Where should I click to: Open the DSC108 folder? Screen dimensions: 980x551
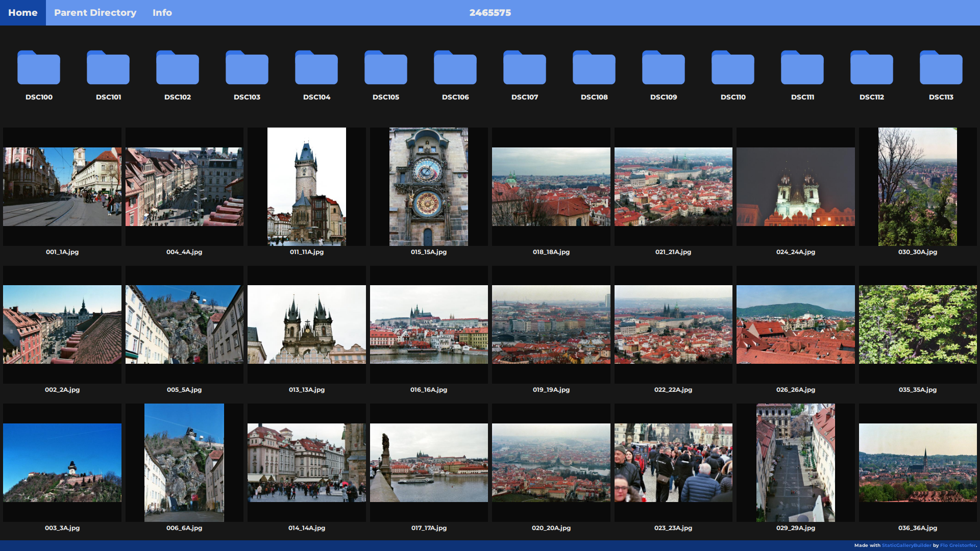click(594, 67)
